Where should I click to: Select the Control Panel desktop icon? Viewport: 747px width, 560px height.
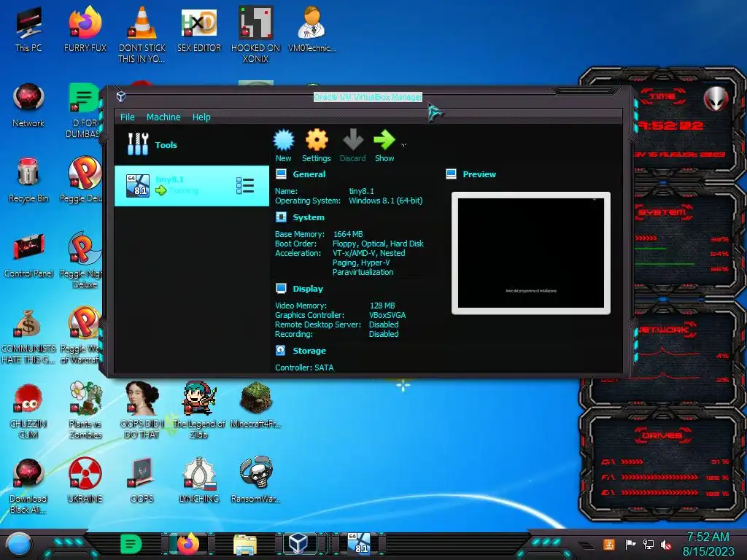(x=28, y=255)
